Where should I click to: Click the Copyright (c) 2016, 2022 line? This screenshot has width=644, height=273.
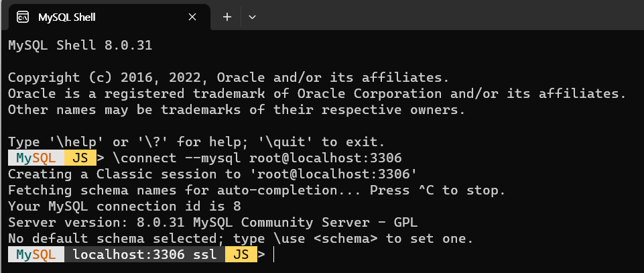coord(229,77)
